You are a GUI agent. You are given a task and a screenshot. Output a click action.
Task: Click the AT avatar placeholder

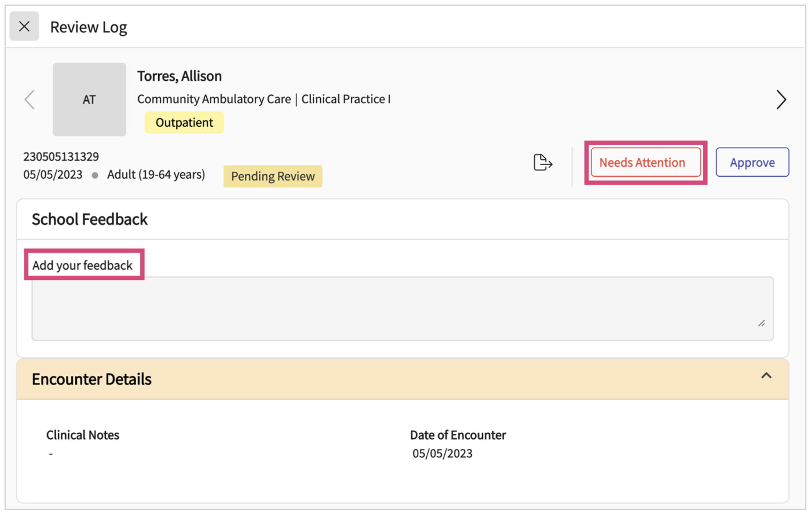89,99
